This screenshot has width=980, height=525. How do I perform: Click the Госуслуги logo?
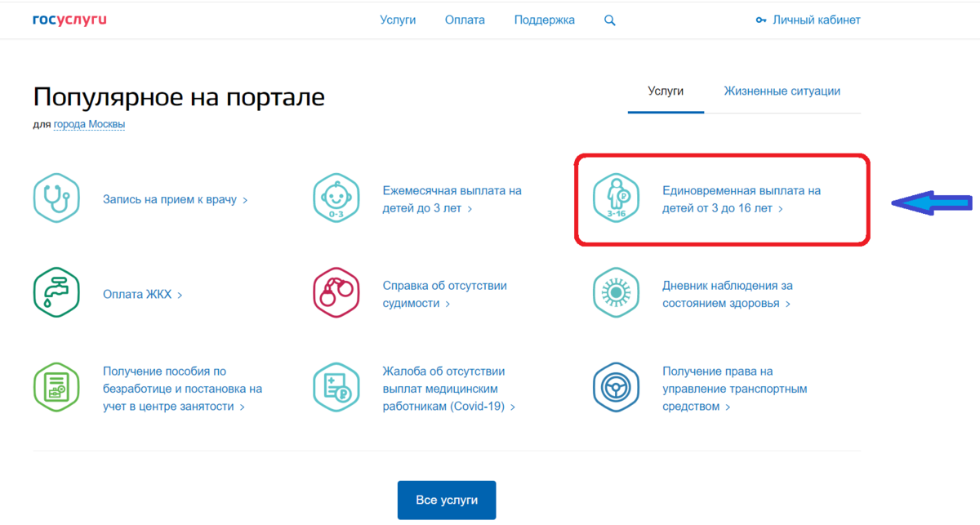coord(69,20)
